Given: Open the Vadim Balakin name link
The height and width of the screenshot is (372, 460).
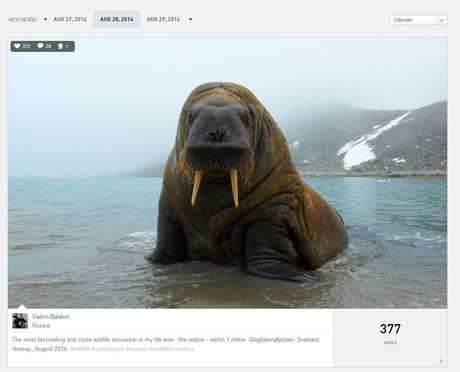Looking at the screenshot, I should click(51, 317).
